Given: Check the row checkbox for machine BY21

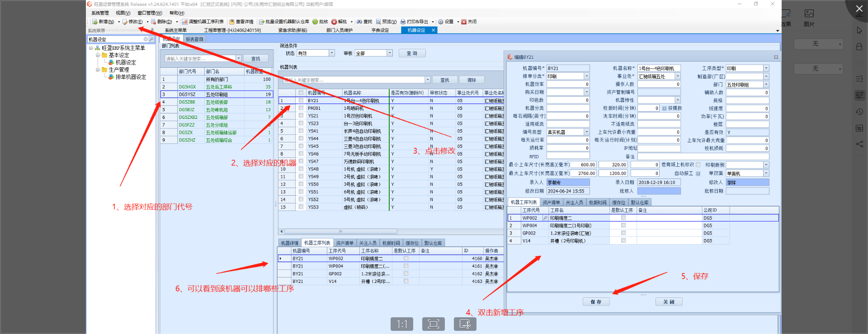Looking at the screenshot, I should coord(301,101).
